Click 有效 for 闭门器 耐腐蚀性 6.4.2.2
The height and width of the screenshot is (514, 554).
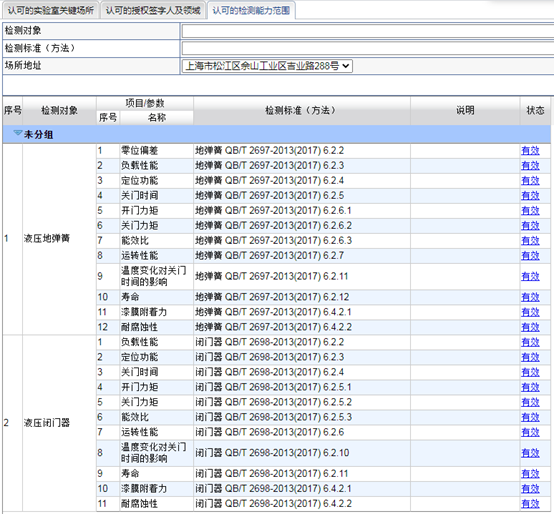point(530,504)
